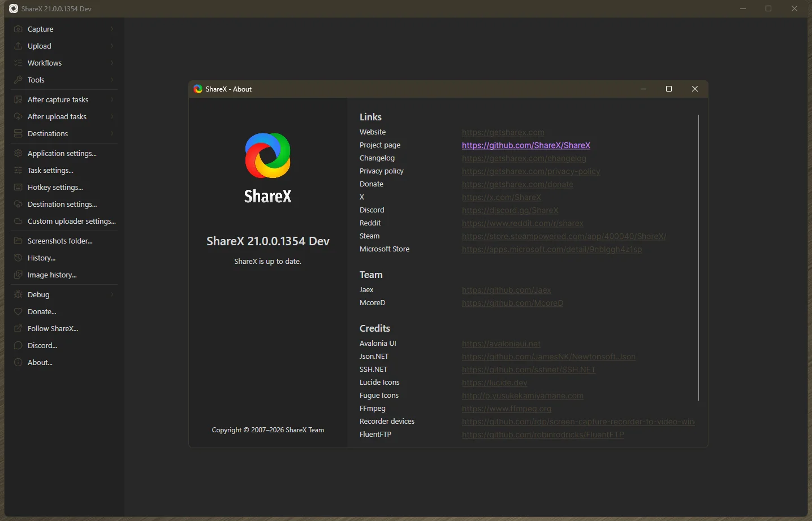812x521 pixels.
Task: Maximize the ShareX About dialog
Action: tap(669, 89)
